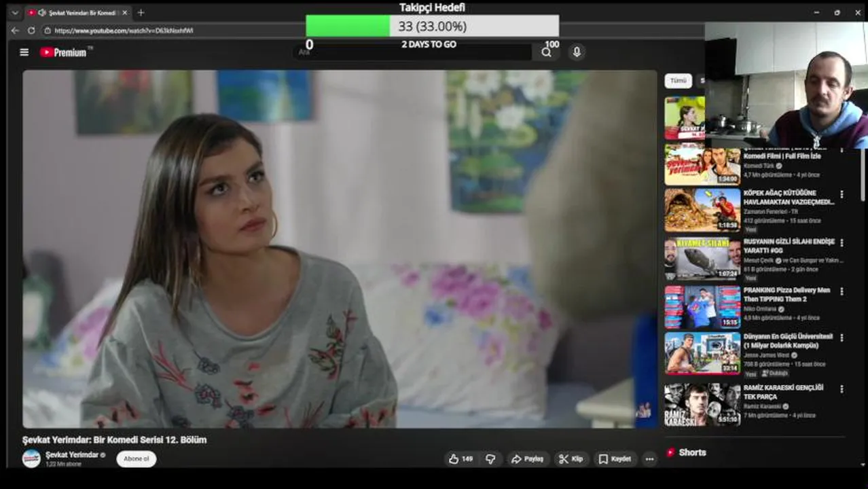Image resolution: width=868 pixels, height=489 pixels.
Task: Open options menu for RUSYANIN GİZLİ SİLAHI video
Action: coord(842,242)
